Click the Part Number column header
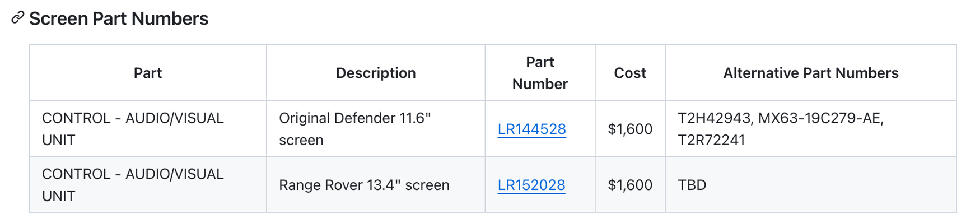This screenshot has height=223, width=980. [540, 73]
